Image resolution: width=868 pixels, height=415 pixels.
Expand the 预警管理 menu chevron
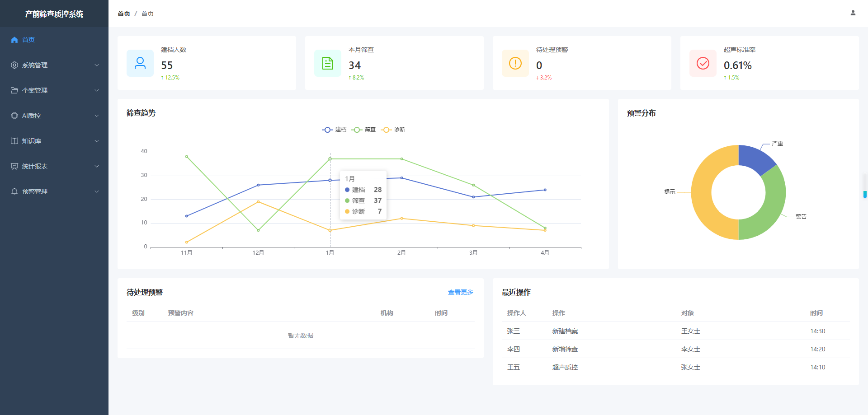point(97,191)
